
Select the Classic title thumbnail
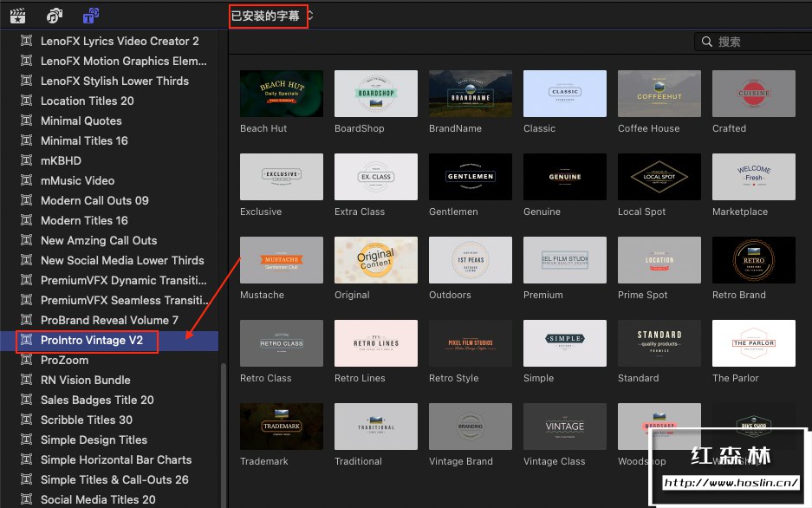point(565,94)
